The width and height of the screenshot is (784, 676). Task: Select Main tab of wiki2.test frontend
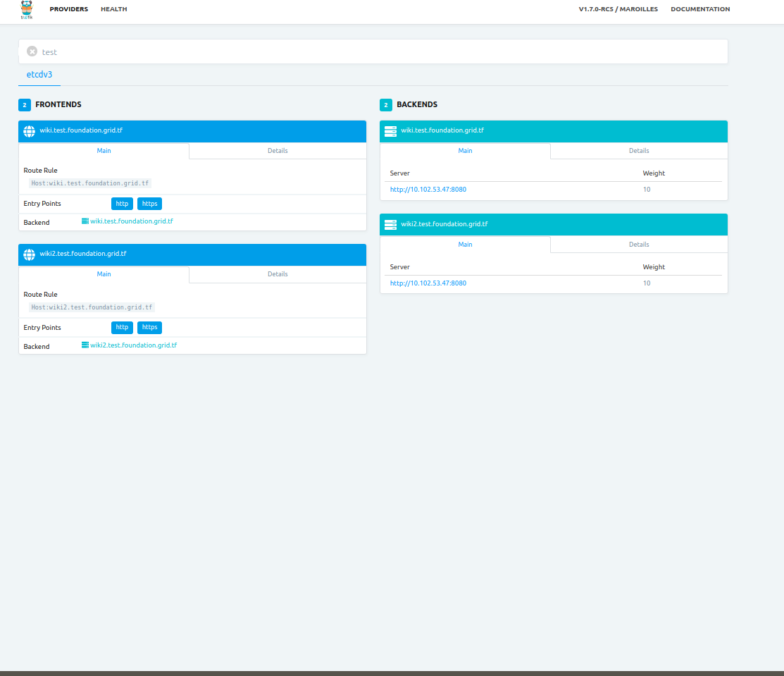[x=104, y=274]
